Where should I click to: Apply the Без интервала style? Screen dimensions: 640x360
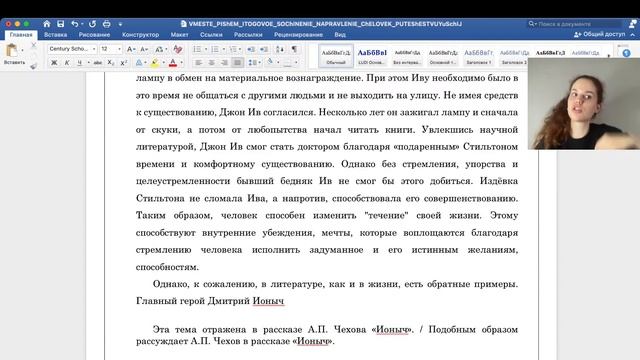407,56
